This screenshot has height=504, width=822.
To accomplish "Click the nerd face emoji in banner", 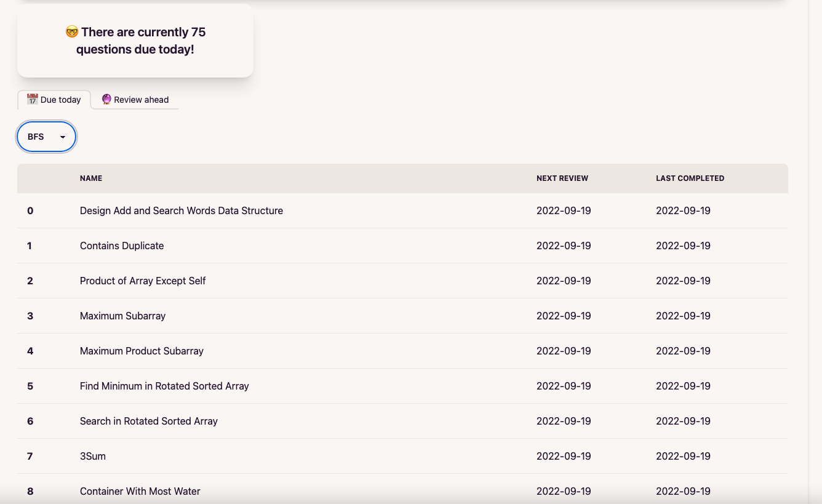I will pos(72,32).
